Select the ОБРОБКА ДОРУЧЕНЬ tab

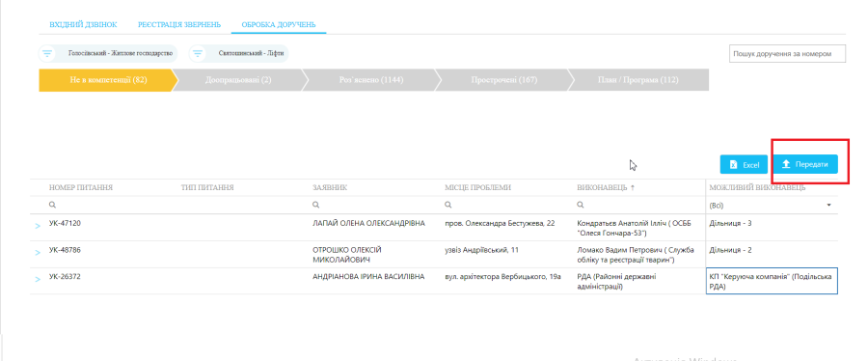tap(279, 25)
